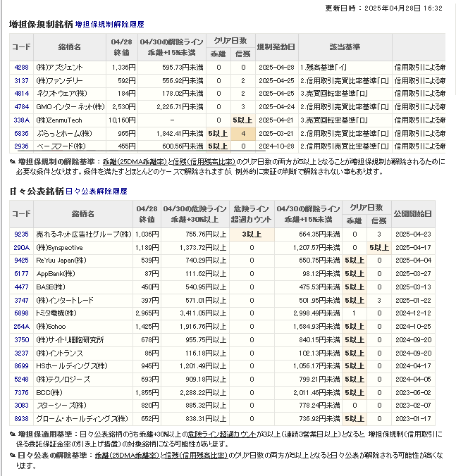Click 10,160円 closing price of ZenmuTech
Screen dimensions: 456x476
tap(122, 120)
